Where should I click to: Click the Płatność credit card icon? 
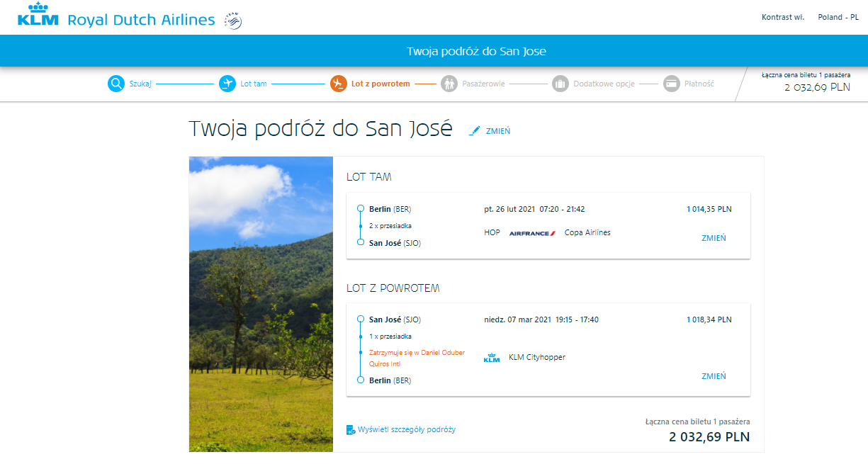[x=672, y=84]
